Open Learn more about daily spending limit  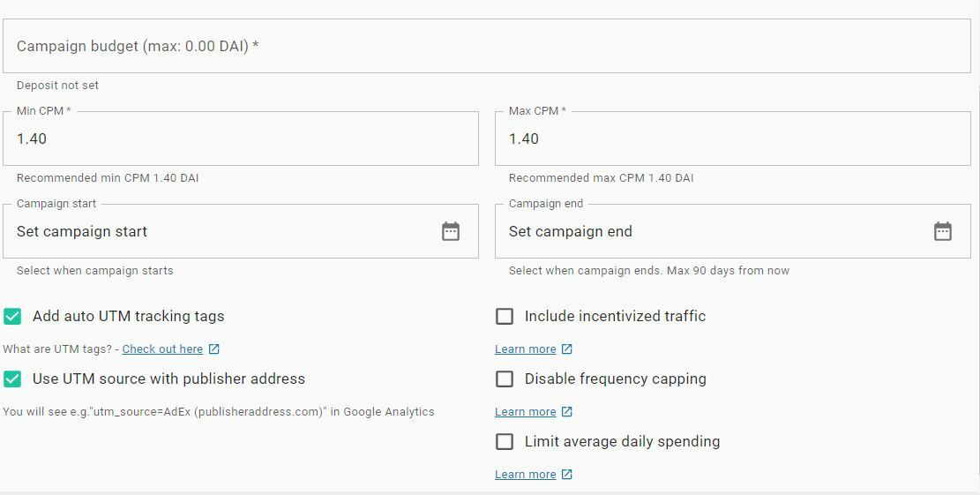pos(526,474)
